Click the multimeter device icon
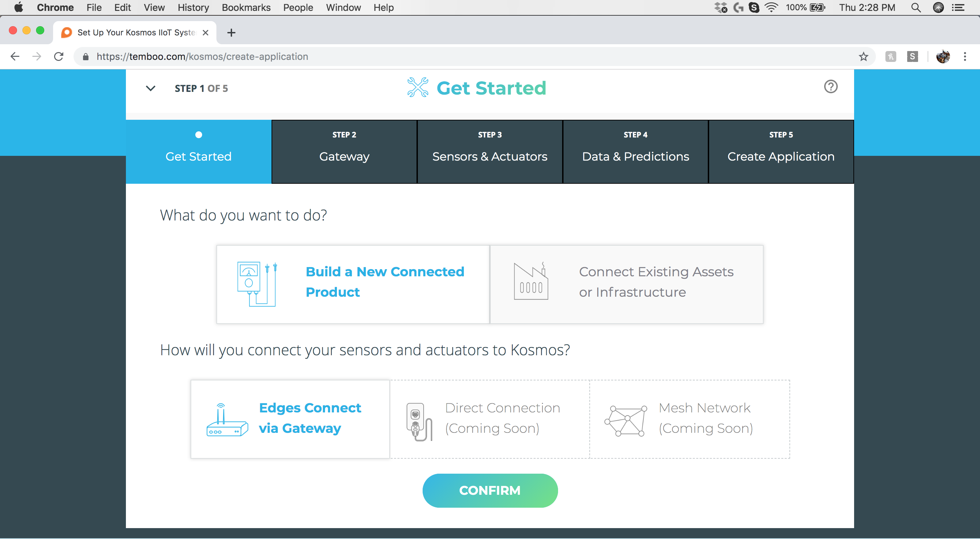Screen dimensions: 980x539 point(257,284)
